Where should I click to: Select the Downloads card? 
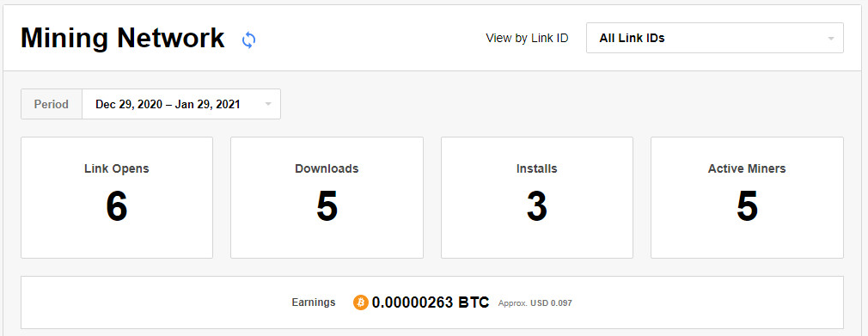pyautogui.click(x=327, y=198)
